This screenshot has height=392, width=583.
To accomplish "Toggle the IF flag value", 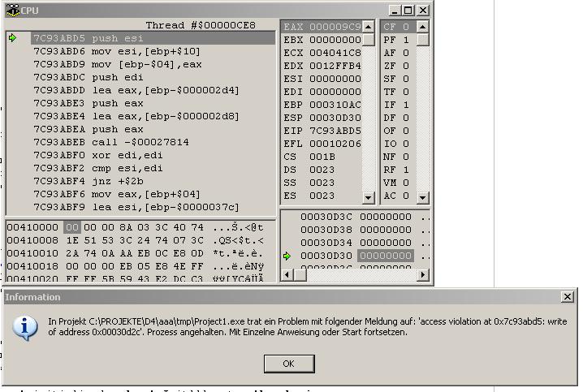I will point(406,105).
